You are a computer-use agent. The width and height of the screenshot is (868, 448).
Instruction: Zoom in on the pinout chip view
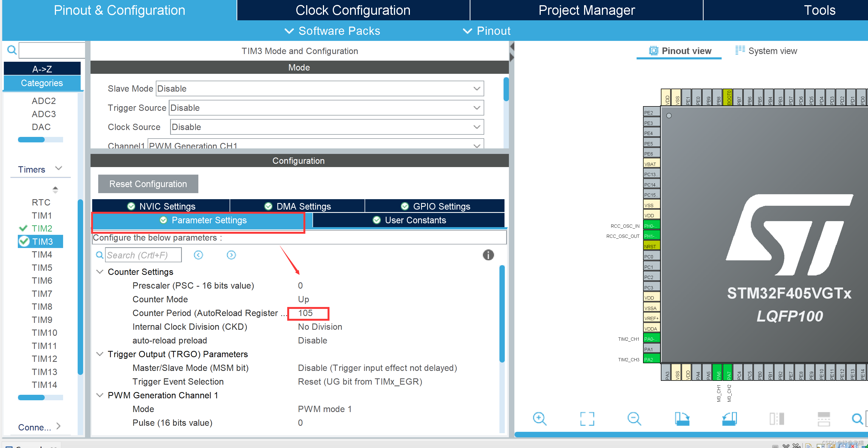click(539, 418)
